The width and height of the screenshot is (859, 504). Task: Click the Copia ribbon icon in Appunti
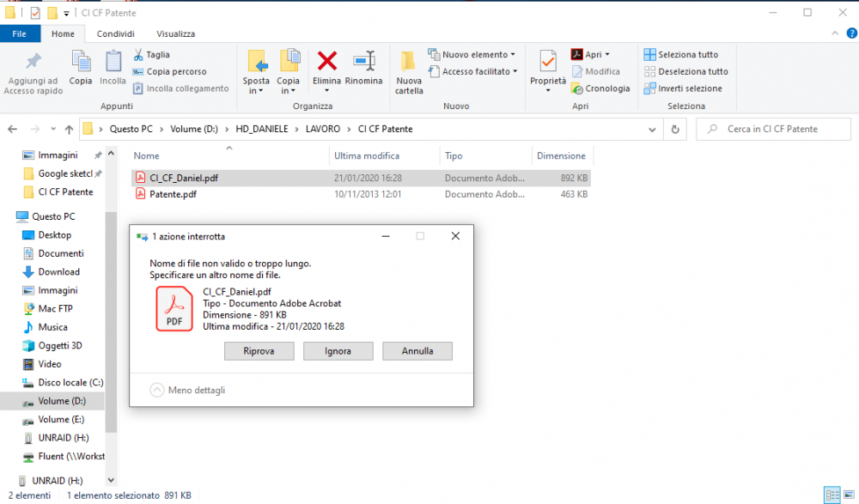coord(81,68)
